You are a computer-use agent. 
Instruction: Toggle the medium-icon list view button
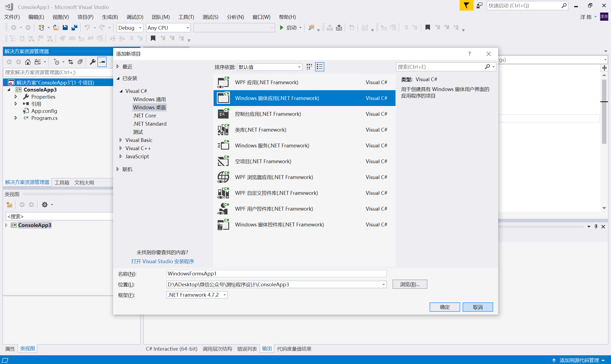pyautogui.click(x=319, y=67)
